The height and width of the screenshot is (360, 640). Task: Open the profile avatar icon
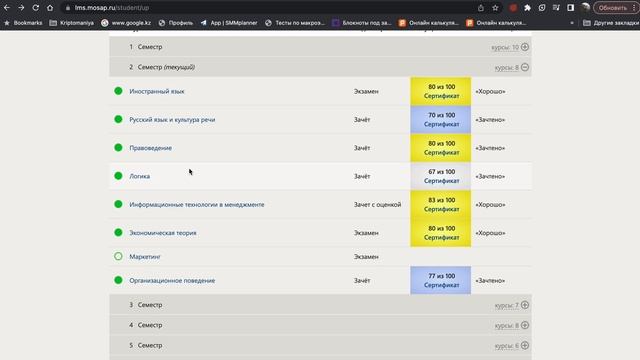[585, 7]
